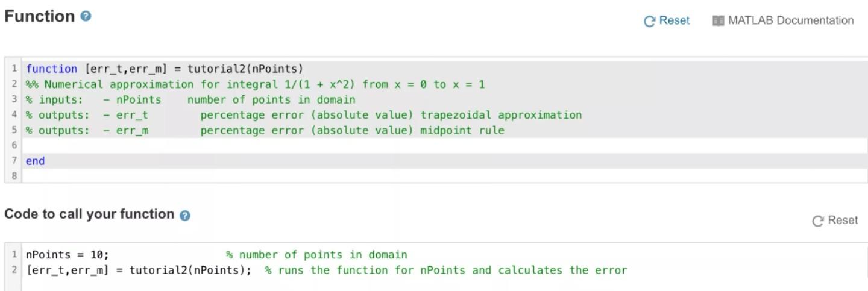868x291 pixels.
Task: Click the Reset circular arrow icon for Function
Action: point(649,21)
